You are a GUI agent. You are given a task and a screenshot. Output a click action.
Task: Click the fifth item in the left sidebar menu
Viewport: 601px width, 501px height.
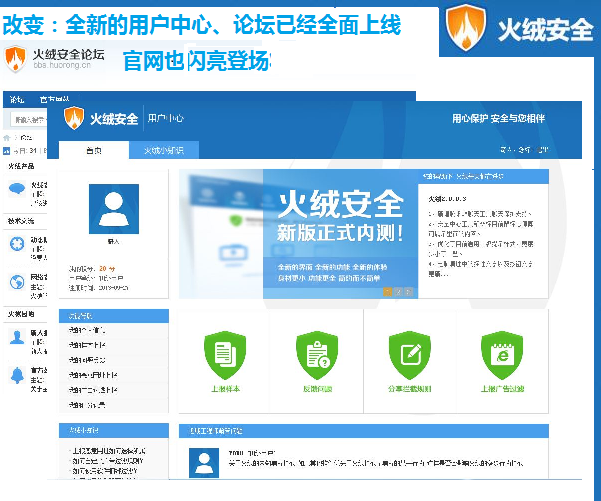[x=114, y=390]
